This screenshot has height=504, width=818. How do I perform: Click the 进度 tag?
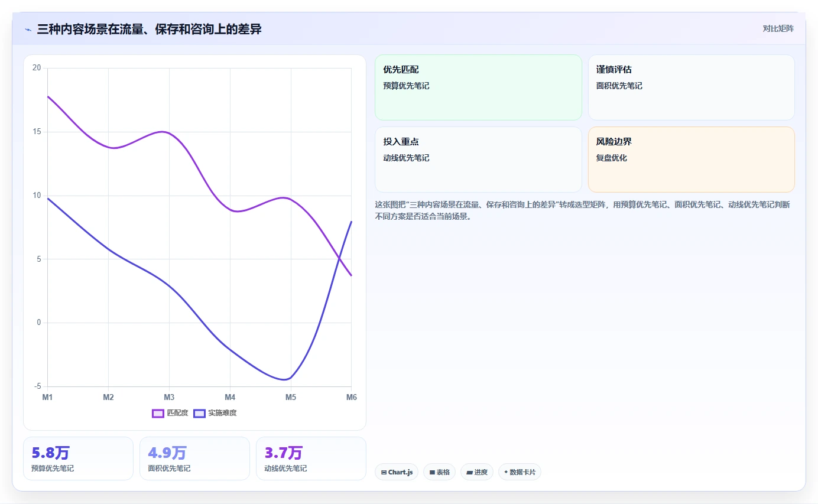(x=476, y=472)
